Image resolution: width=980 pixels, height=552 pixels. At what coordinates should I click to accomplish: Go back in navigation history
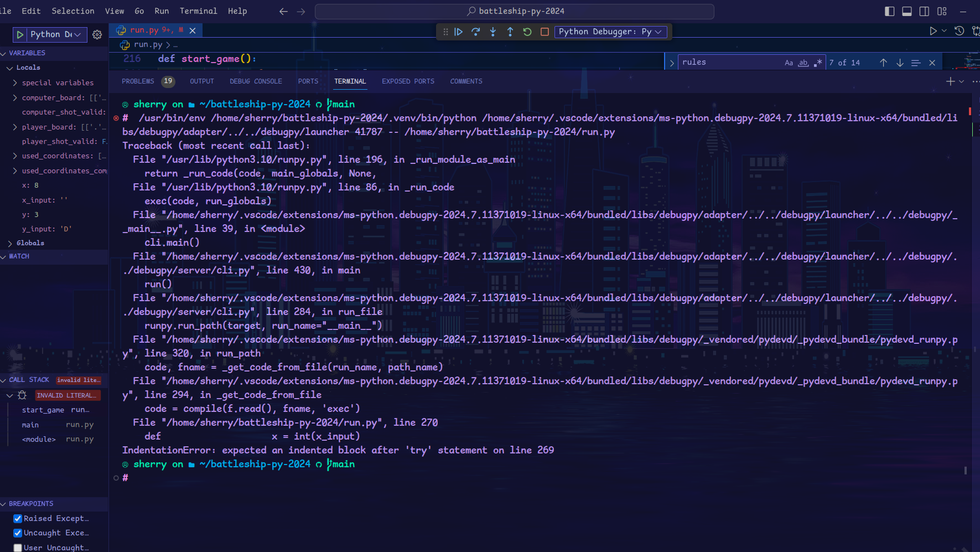point(283,11)
